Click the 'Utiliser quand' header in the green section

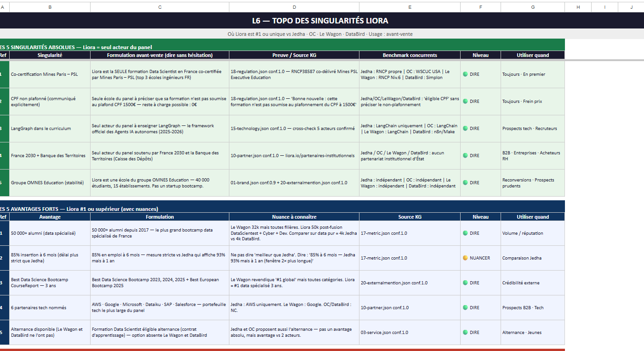[533, 55]
